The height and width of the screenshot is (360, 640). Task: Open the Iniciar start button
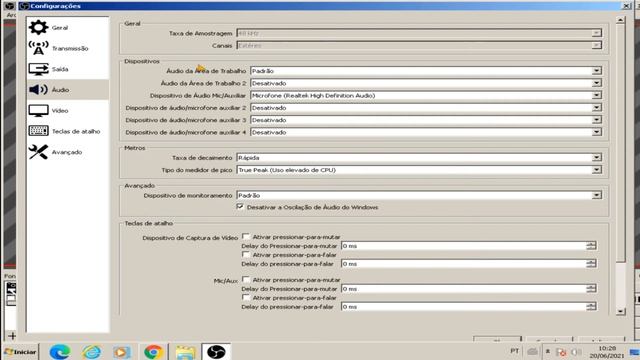click(x=20, y=352)
